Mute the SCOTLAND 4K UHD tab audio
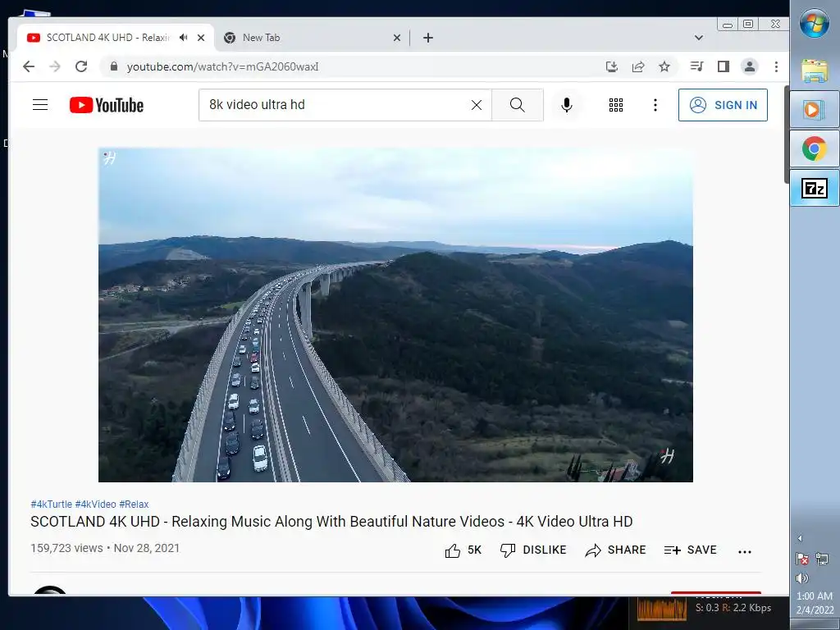Screen dimensions: 840x630 tap(184, 38)
